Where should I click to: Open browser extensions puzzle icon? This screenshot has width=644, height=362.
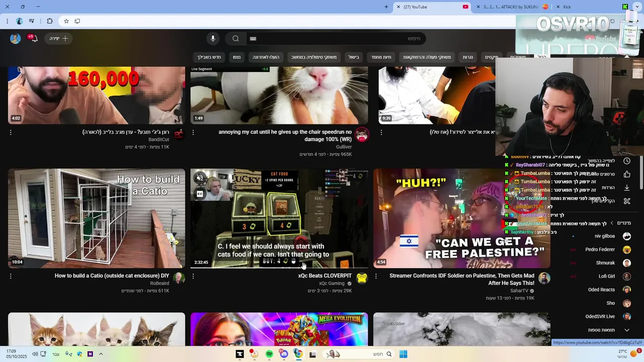[50, 21]
